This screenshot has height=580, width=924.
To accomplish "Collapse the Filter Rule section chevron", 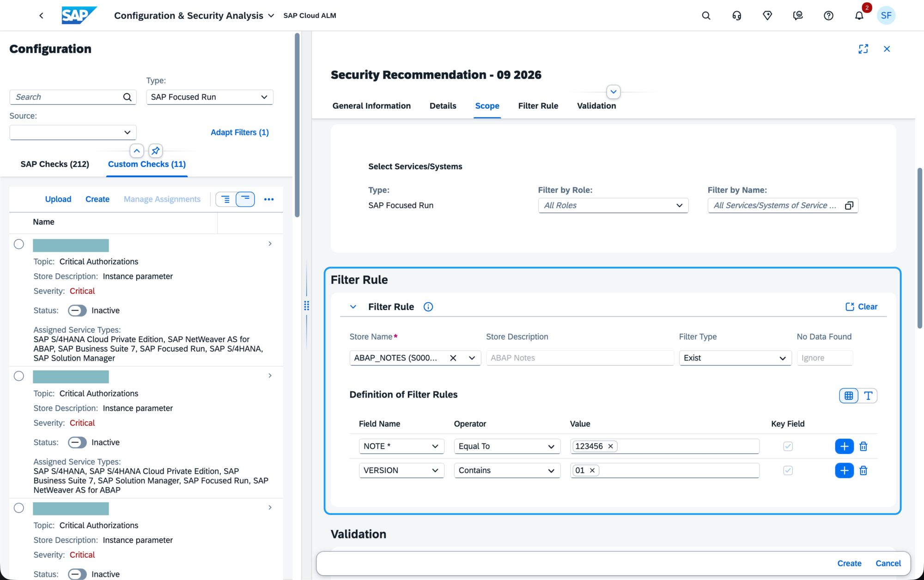I will tap(353, 307).
